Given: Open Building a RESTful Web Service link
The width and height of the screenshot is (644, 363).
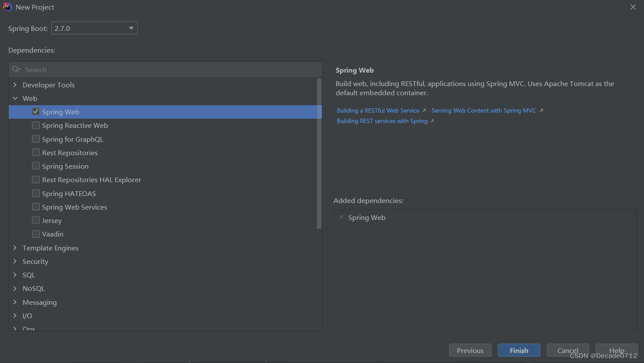Looking at the screenshot, I should pyautogui.click(x=378, y=110).
